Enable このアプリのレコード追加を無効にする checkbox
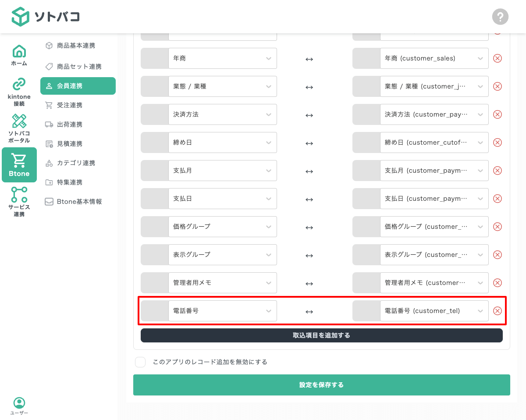 [x=140, y=362]
